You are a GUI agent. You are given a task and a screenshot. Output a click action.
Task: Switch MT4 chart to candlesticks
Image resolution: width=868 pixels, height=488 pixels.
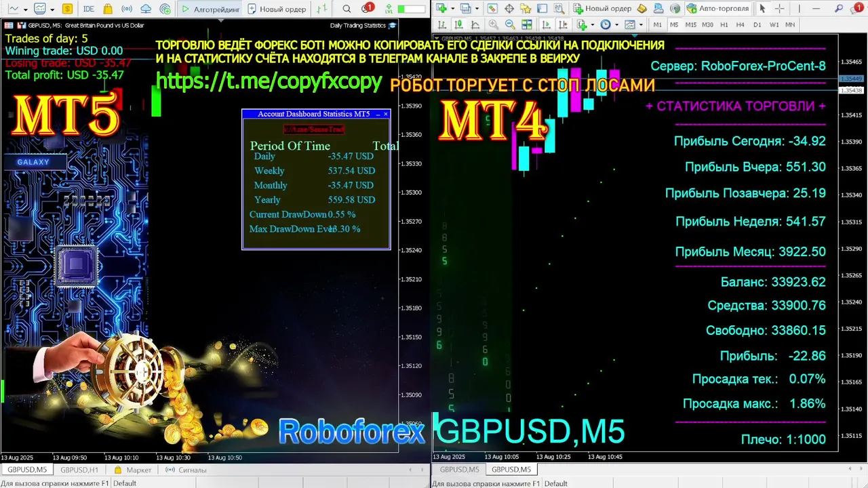pos(458,24)
